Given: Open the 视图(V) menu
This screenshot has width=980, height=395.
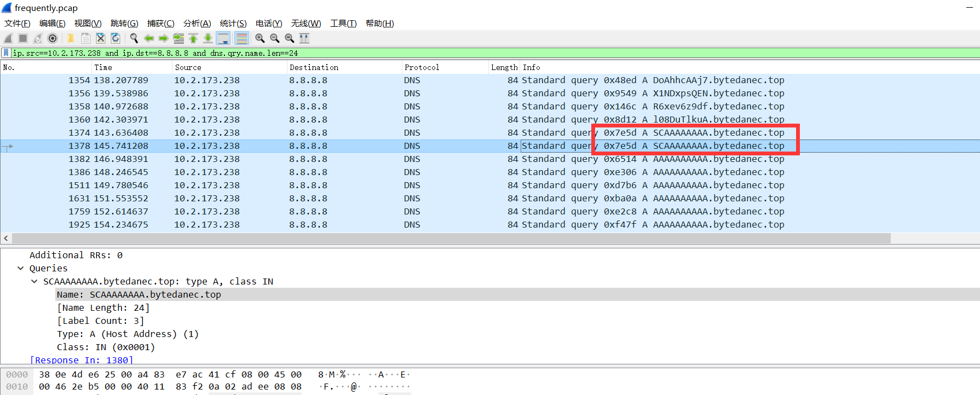Looking at the screenshot, I should coord(88,24).
